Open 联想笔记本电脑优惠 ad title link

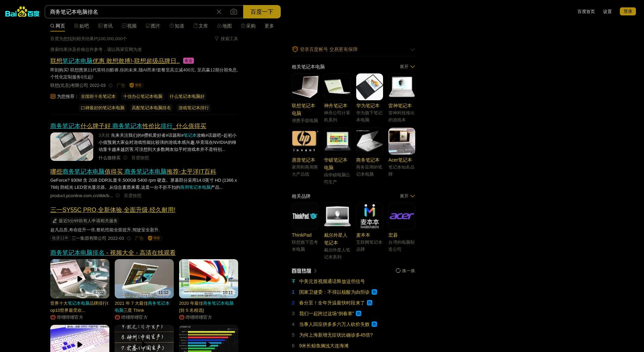pyautogui.click(x=115, y=61)
